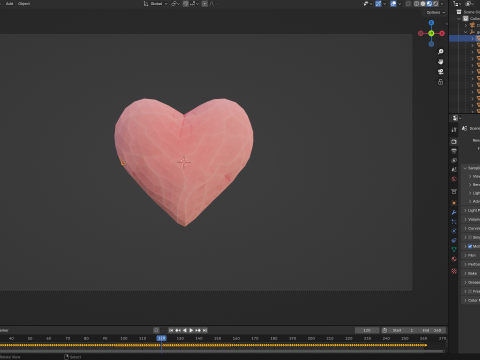Play the animation in reverse
Screen dimensions: 480x360
tap(185, 330)
